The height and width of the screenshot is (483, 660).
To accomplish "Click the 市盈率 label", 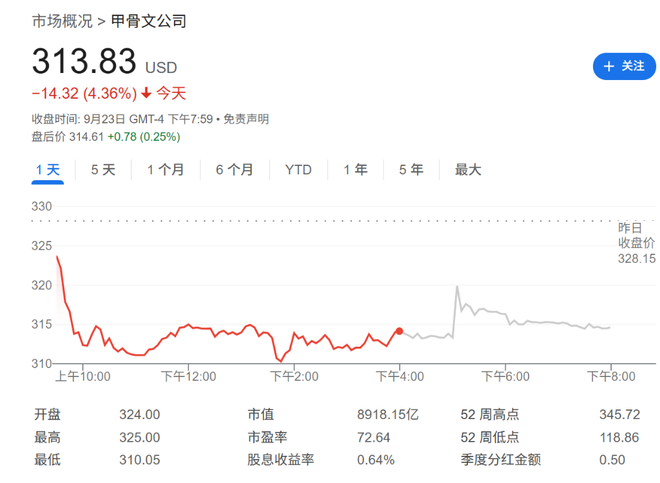I will [267, 437].
